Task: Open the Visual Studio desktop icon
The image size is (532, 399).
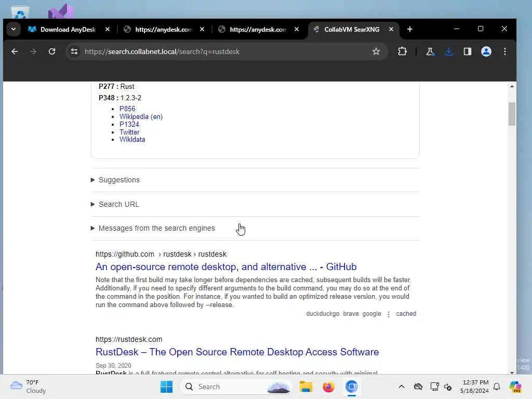Action: pos(60,11)
